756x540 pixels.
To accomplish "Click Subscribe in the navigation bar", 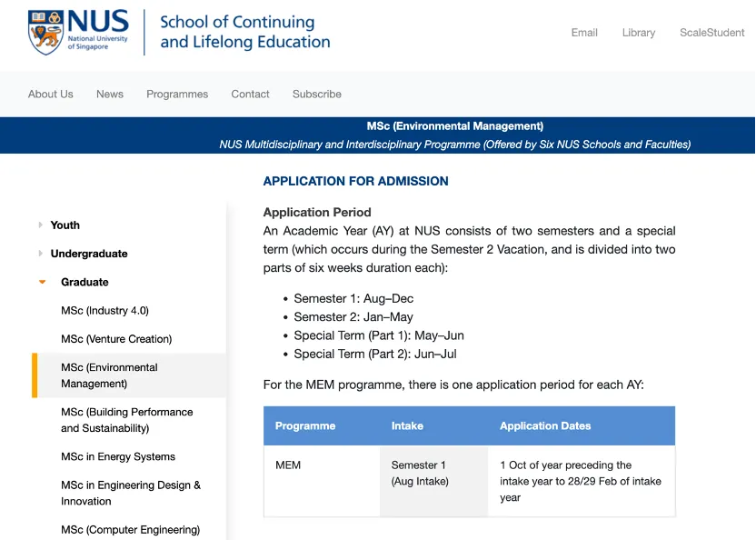I will point(317,95).
